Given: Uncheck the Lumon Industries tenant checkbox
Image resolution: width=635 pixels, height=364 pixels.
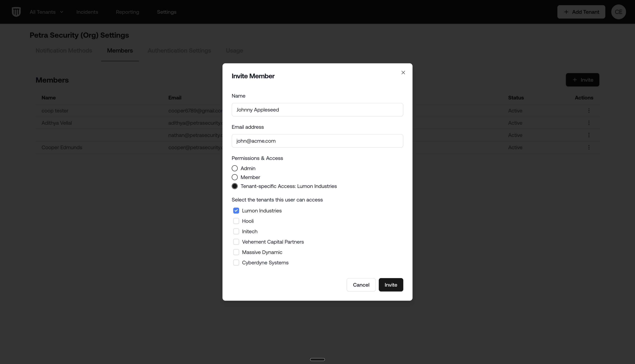Looking at the screenshot, I should [236, 211].
